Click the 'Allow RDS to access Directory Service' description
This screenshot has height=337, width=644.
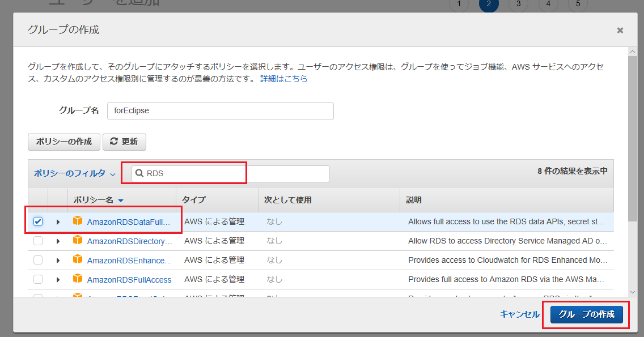pos(507,241)
